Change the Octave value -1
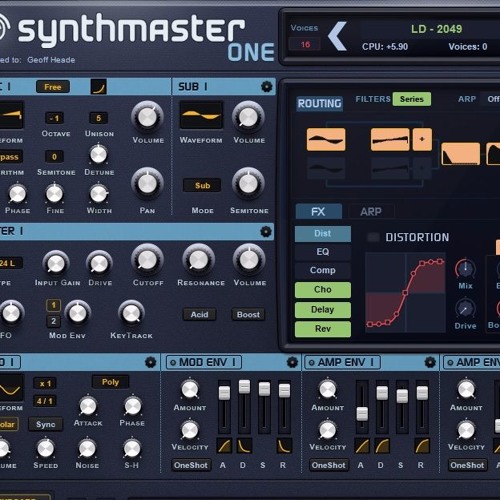This screenshot has width=500, height=500. click(55, 118)
